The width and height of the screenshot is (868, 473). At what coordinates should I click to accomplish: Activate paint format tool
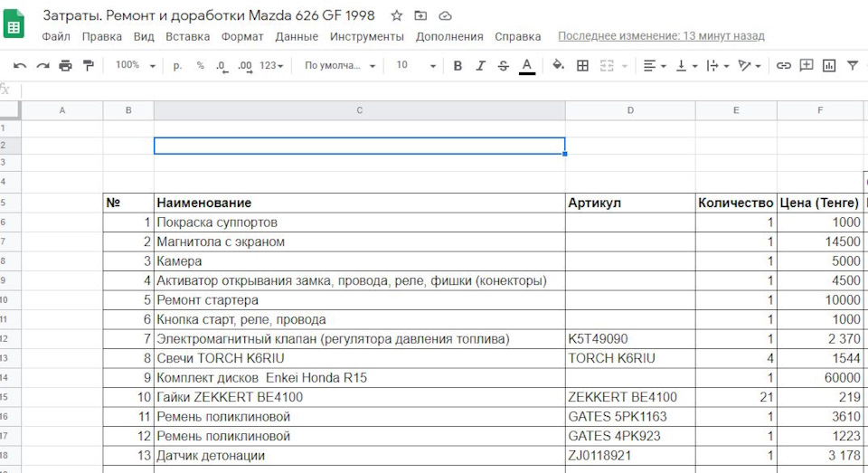point(88,65)
